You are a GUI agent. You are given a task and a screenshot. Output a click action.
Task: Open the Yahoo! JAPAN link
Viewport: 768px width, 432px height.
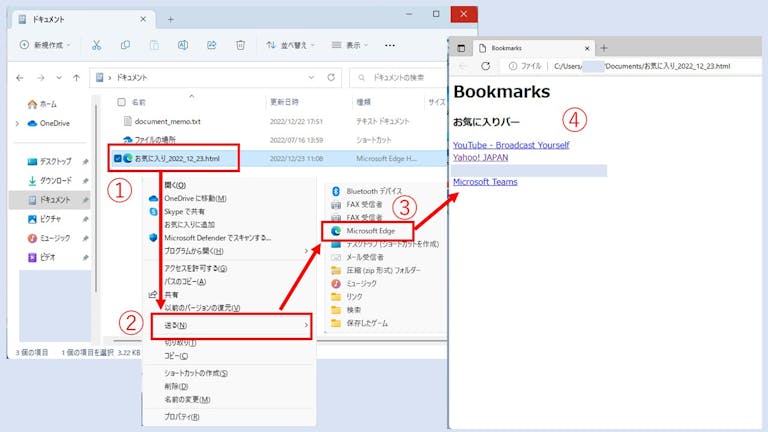(480, 157)
